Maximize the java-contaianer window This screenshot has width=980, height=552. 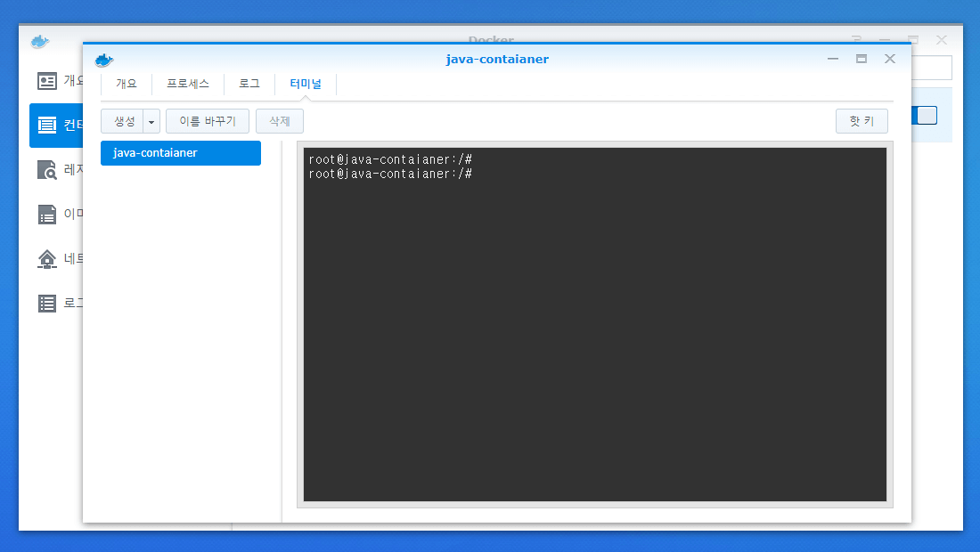tap(862, 59)
